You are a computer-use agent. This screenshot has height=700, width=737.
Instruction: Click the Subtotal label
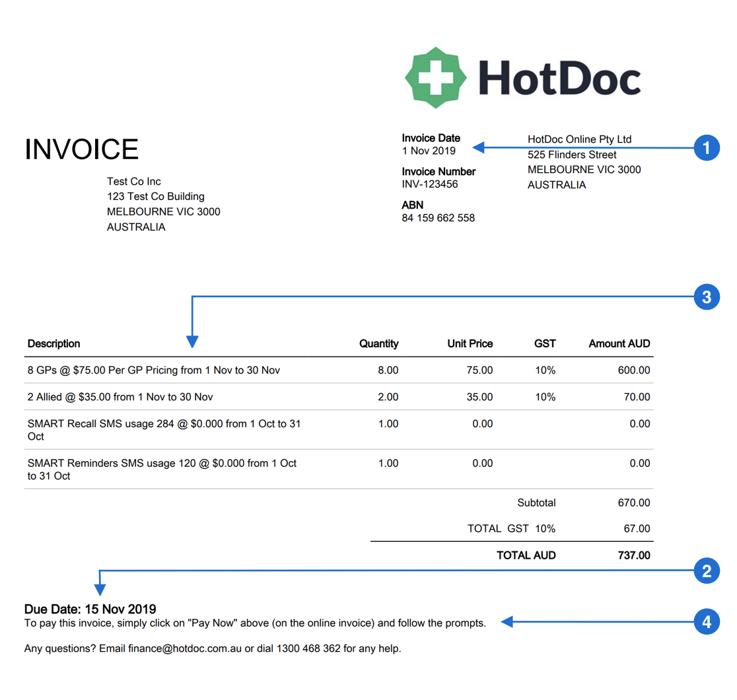tap(536, 503)
